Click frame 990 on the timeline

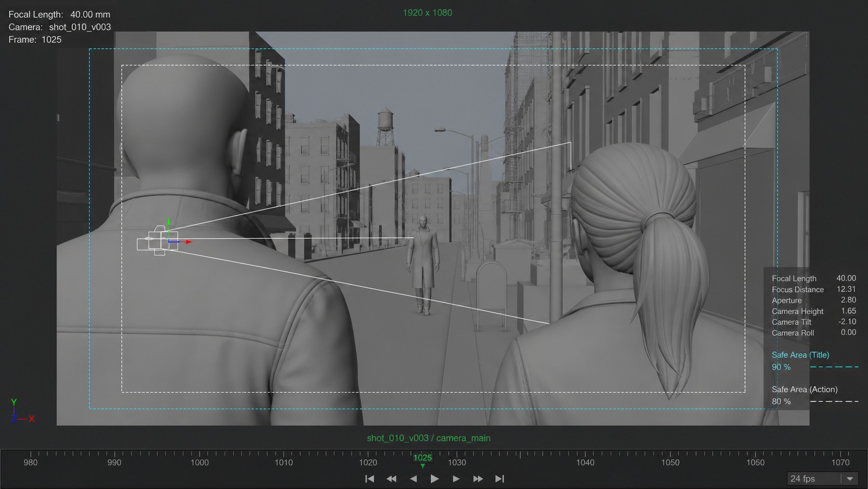[114, 462]
